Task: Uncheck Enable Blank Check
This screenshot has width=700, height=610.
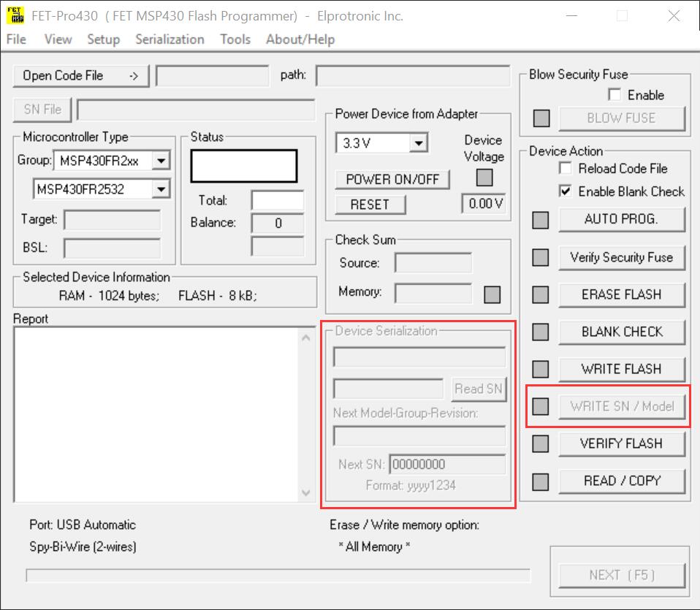Action: tap(565, 191)
